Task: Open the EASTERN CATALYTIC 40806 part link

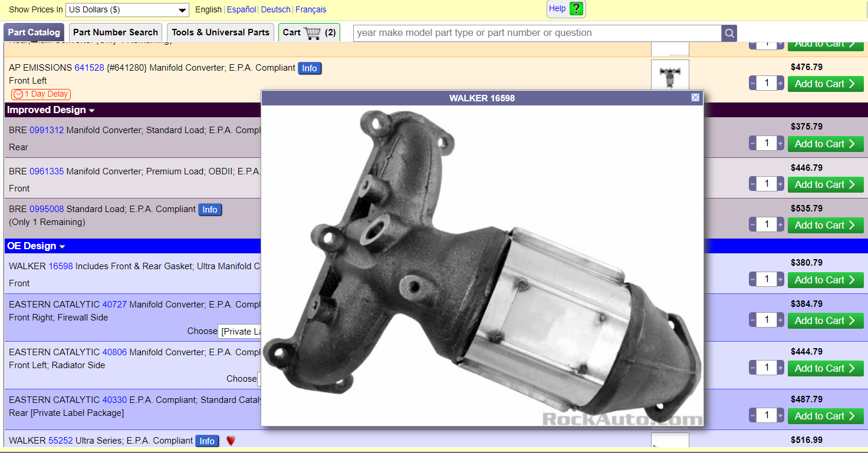Action: [x=114, y=352]
